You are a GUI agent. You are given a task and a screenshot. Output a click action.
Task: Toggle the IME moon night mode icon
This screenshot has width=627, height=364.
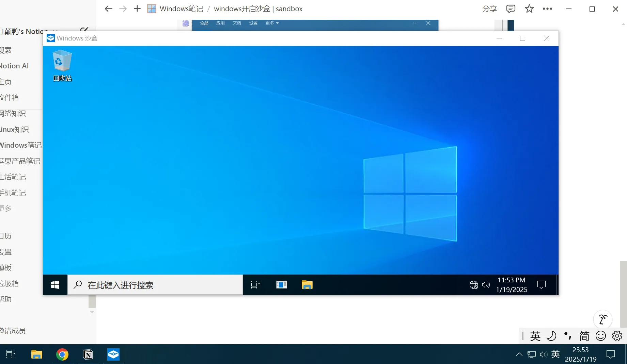[x=552, y=336]
